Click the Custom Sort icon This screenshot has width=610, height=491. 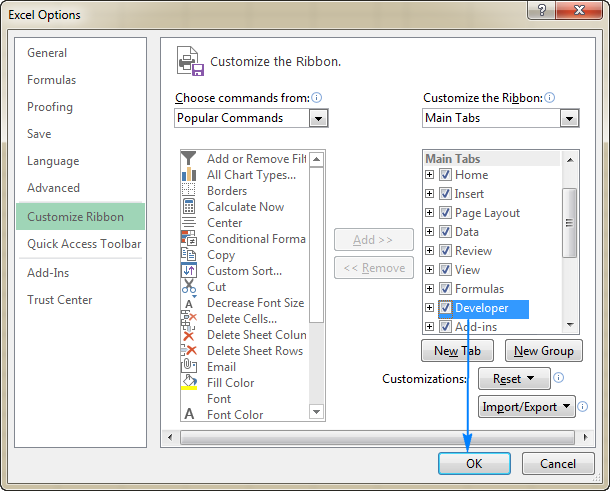point(189,271)
